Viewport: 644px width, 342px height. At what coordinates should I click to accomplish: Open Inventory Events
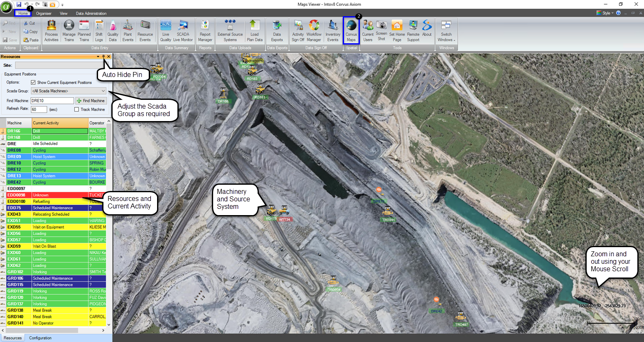click(x=333, y=31)
